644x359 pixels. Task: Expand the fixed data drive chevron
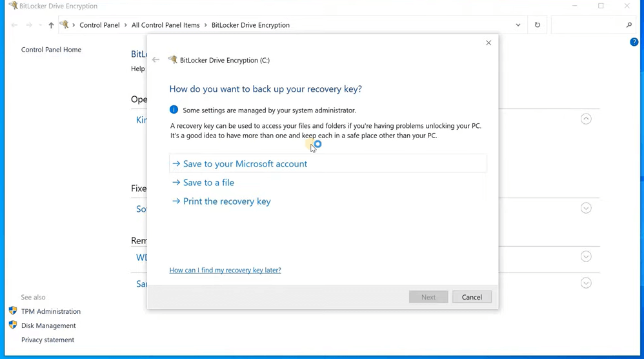pyautogui.click(x=586, y=209)
